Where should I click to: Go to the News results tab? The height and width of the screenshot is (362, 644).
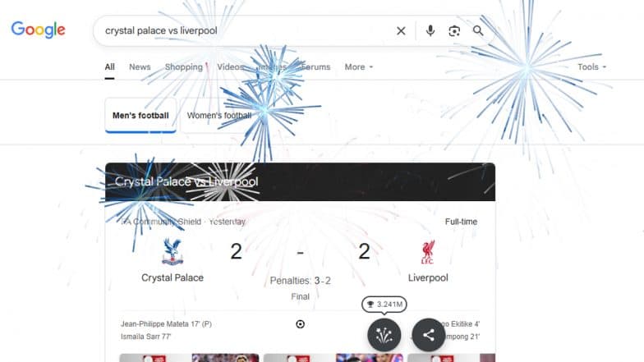140,67
